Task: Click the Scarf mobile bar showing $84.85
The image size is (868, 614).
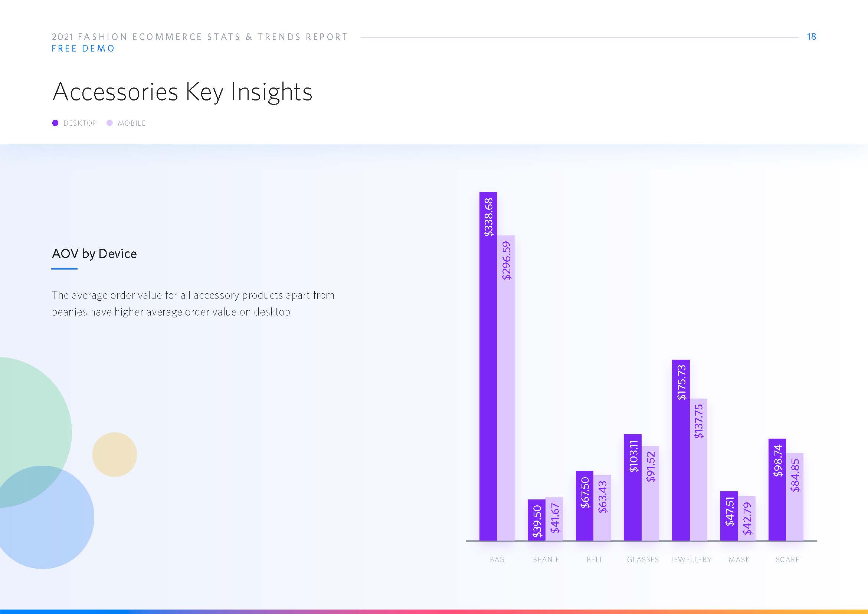Action: coord(795,496)
